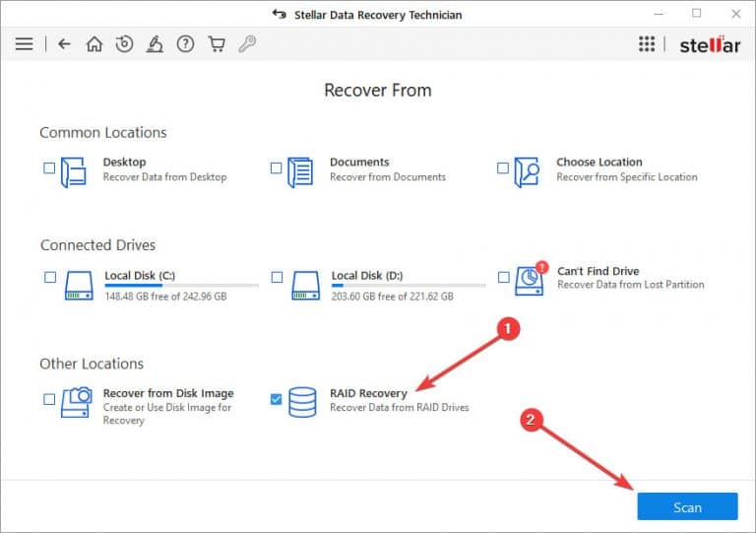
Task: Tick the Local Disk (D:) checkbox
Action: 277,278
